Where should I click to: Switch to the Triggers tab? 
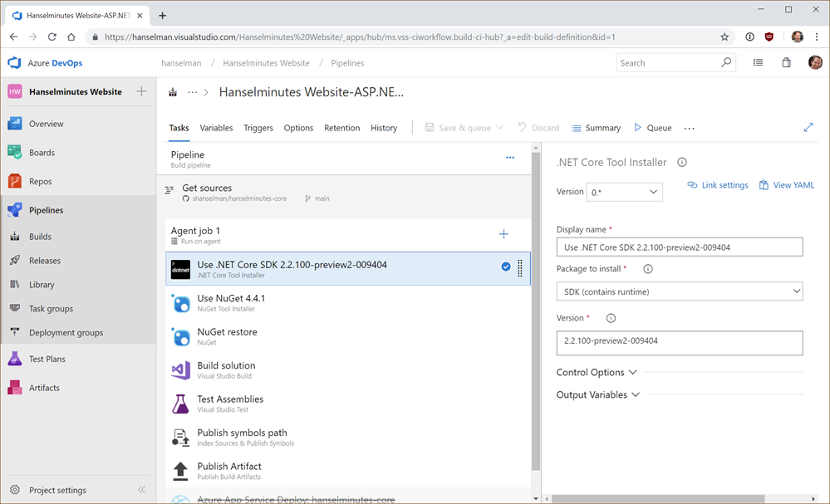(x=258, y=128)
